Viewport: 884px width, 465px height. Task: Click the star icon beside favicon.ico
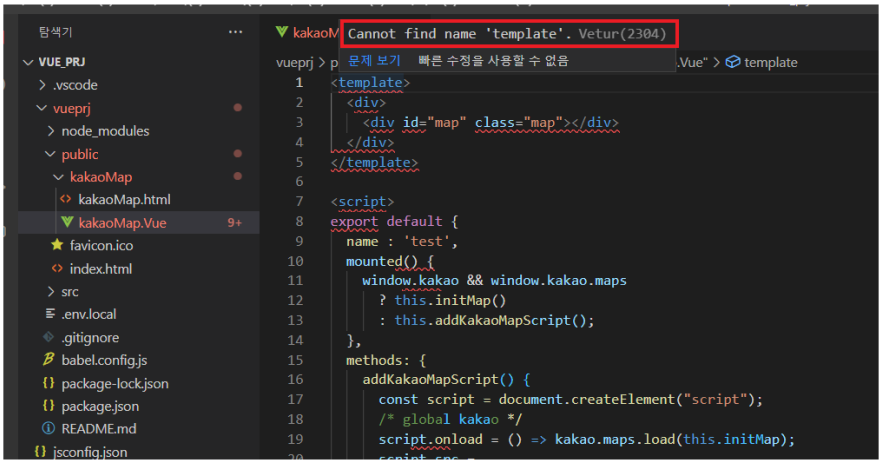click(x=57, y=245)
